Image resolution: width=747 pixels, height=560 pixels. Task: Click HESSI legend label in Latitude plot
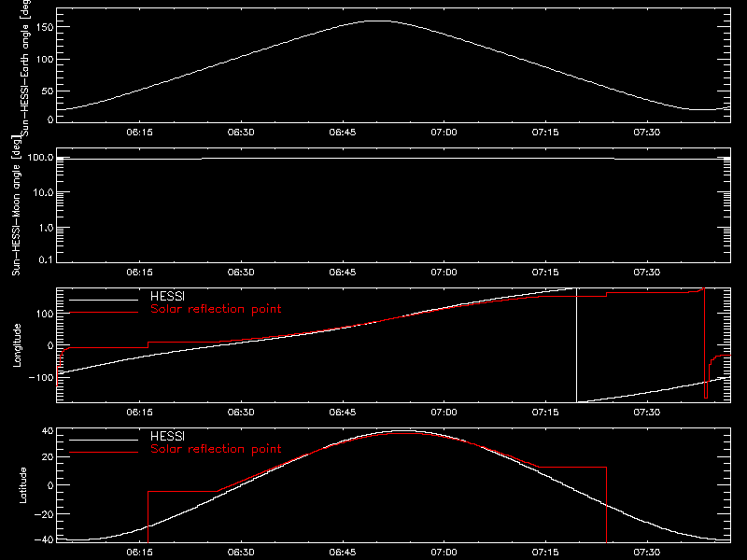coord(167,436)
